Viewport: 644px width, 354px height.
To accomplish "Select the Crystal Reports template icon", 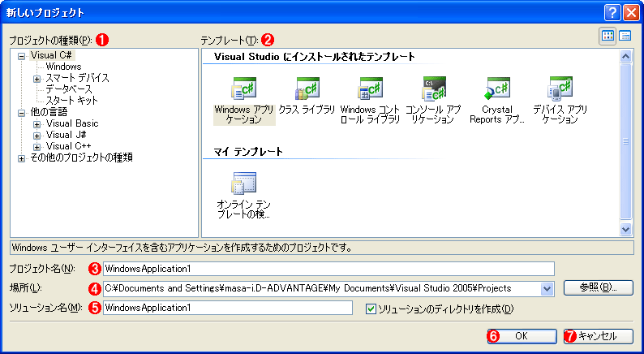I will (496, 88).
